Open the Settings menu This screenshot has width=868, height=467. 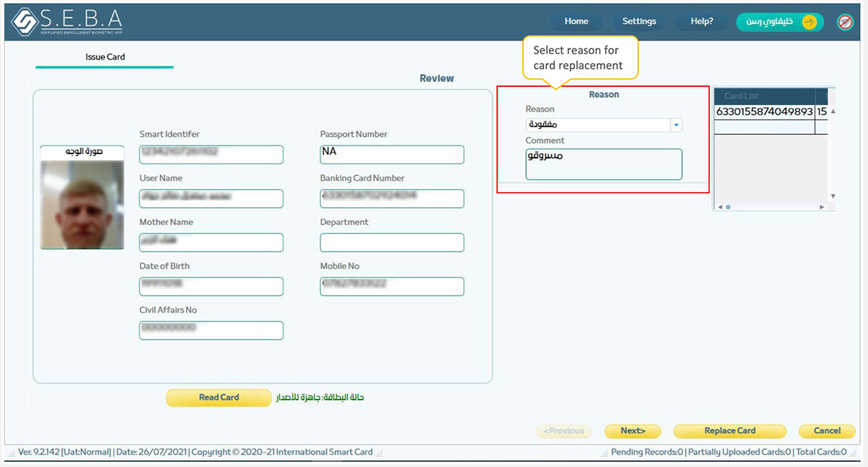(639, 22)
